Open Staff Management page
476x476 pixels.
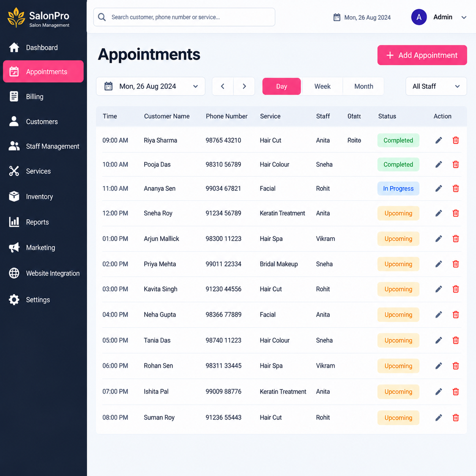pyautogui.click(x=43, y=146)
